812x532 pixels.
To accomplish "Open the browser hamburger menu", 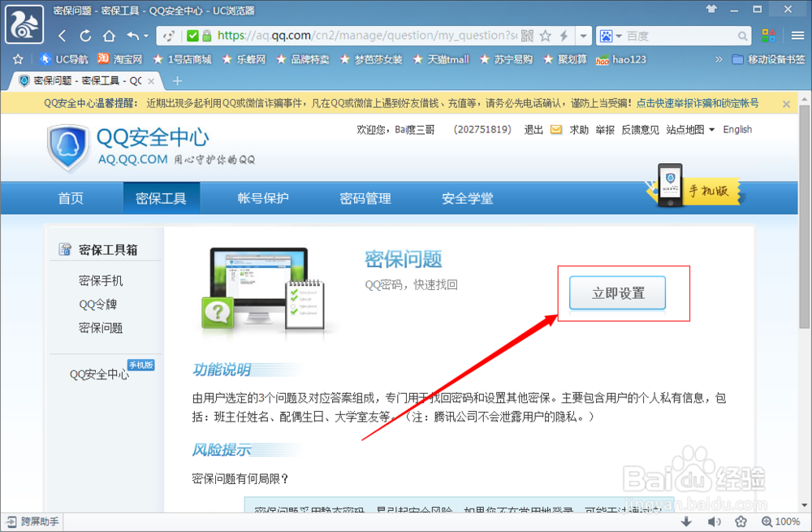I will 797,36.
